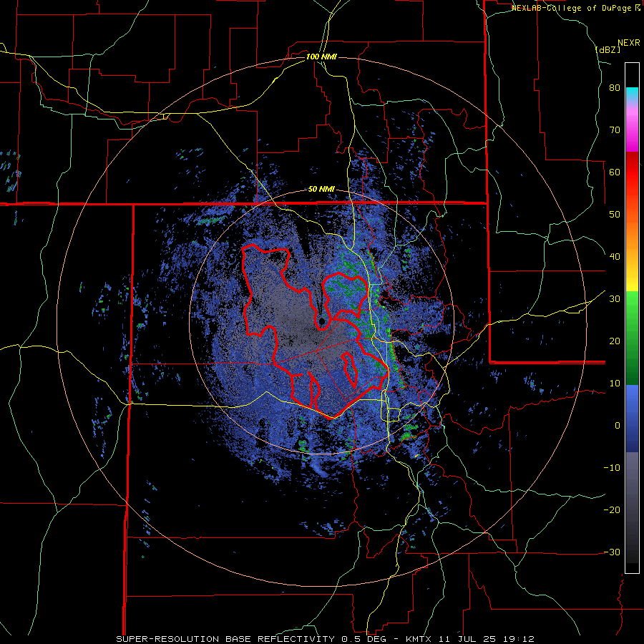Image resolution: width=644 pixels, height=644 pixels.
Task: Click the -20 value on the dBZ scale
Action: 612,510
